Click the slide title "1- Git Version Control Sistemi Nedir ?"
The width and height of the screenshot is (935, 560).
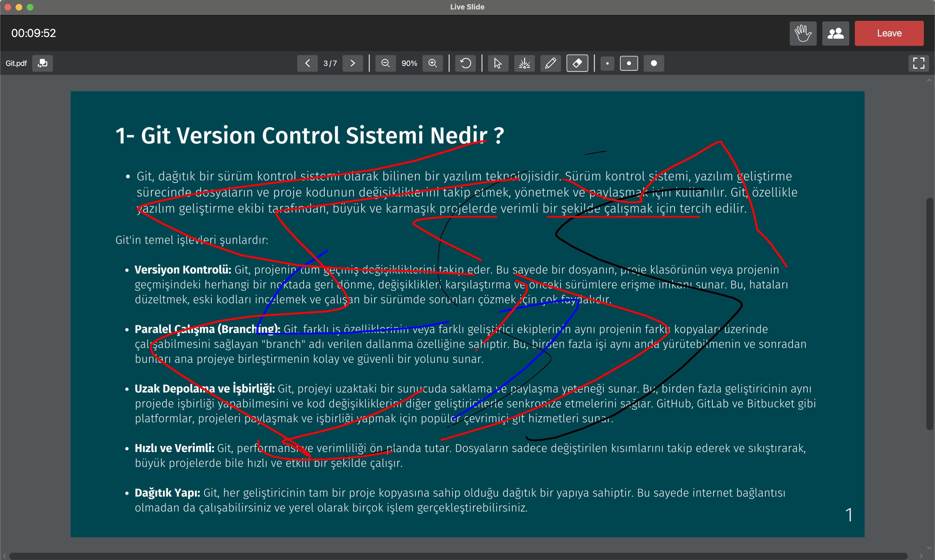click(310, 135)
